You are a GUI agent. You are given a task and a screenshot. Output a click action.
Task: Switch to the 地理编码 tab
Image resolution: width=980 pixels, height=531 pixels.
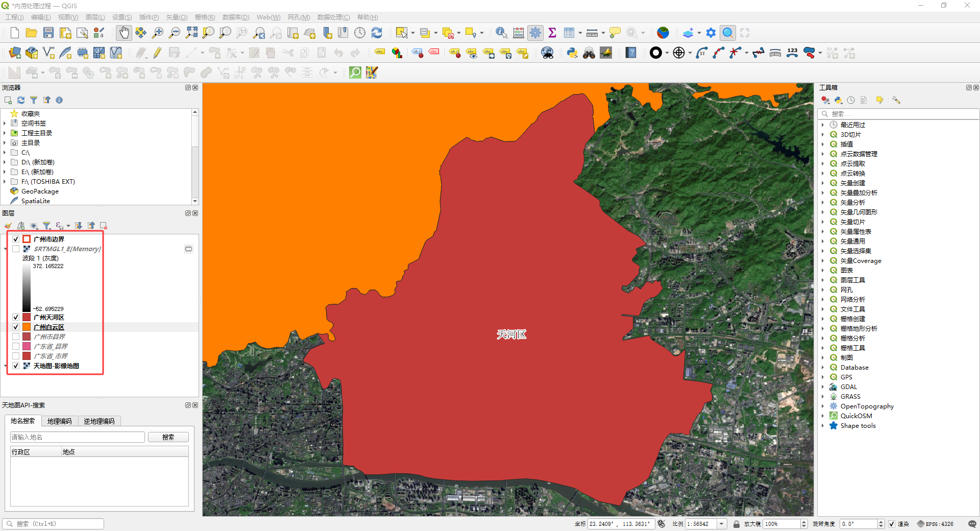pos(60,421)
